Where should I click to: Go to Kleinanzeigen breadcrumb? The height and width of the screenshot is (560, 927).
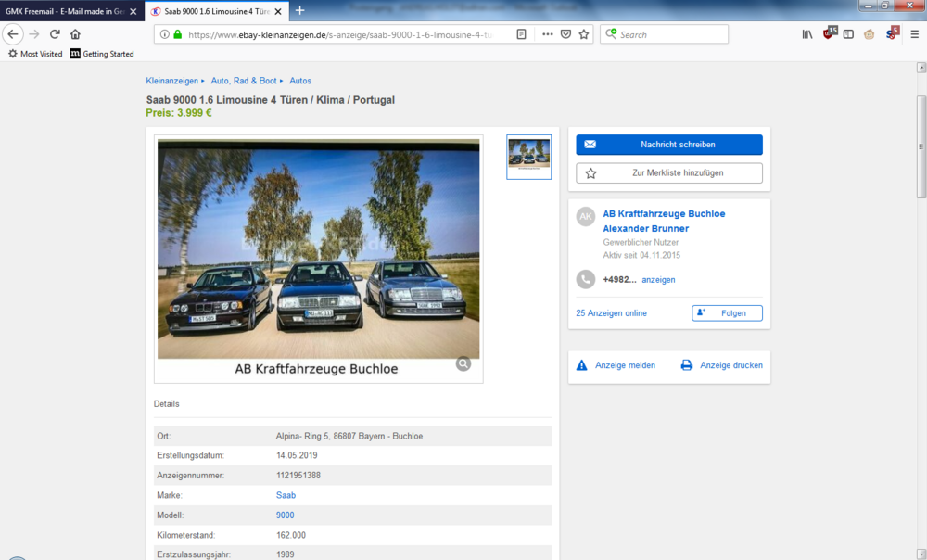(x=172, y=81)
